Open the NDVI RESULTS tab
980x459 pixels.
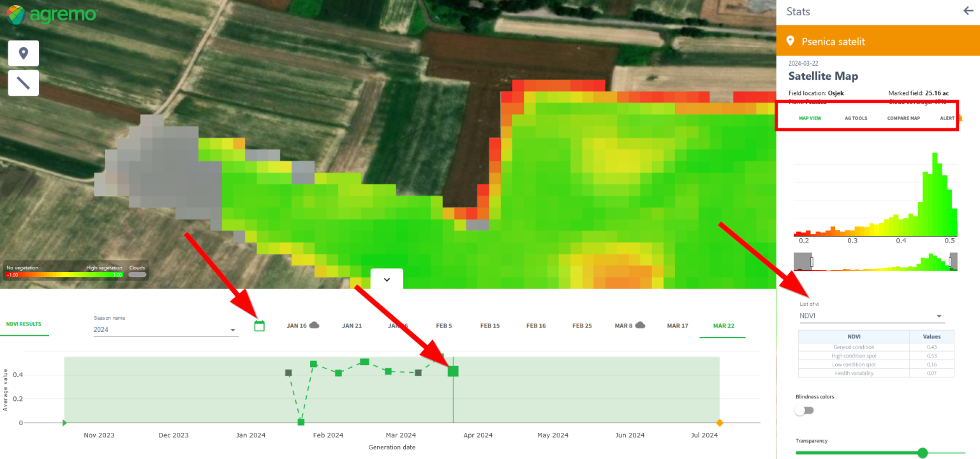(x=24, y=324)
